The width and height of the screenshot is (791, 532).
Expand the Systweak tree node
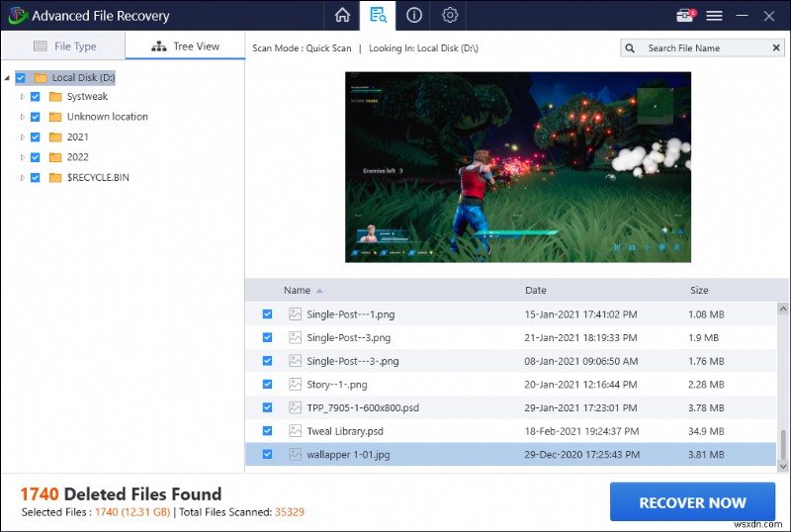[x=22, y=96]
